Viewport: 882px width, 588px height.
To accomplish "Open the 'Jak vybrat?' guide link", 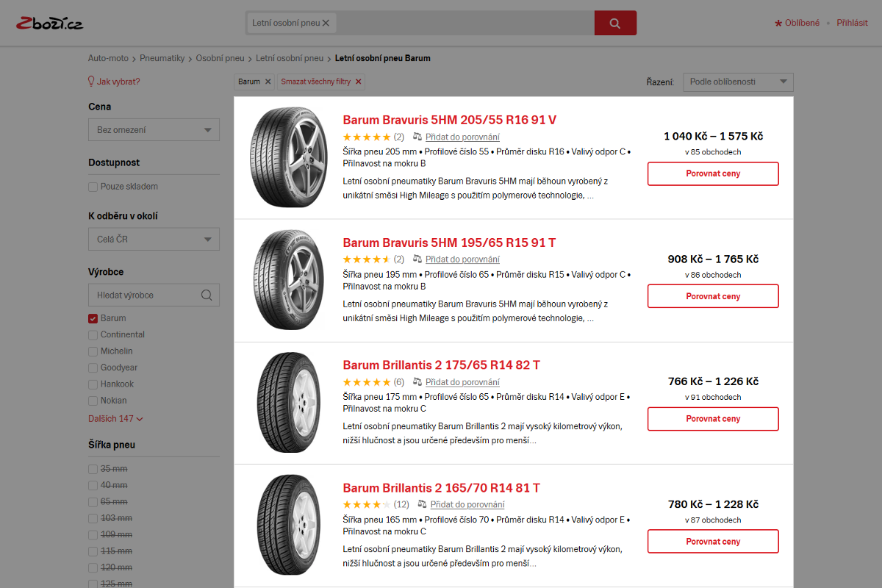I will pos(118,82).
